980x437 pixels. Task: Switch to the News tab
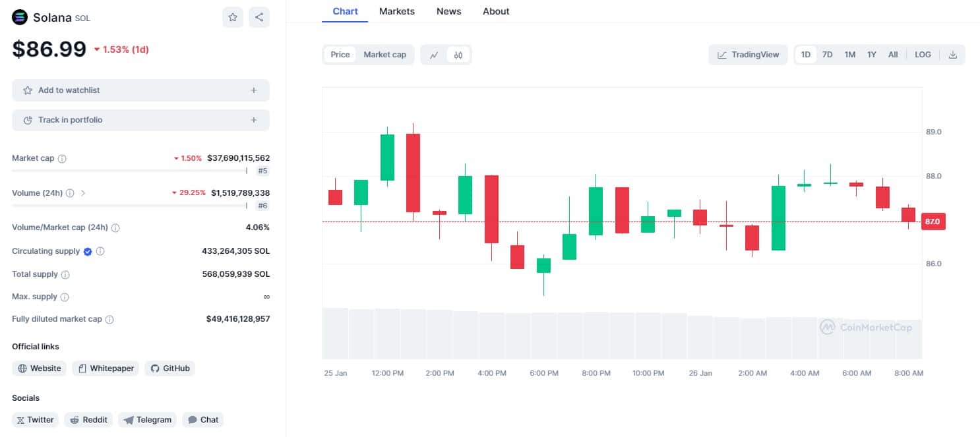click(x=448, y=11)
